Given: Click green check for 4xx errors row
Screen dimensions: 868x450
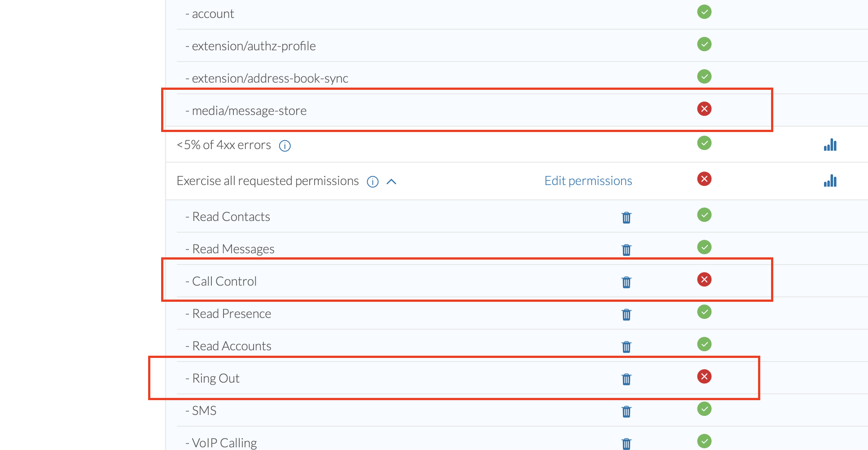Looking at the screenshot, I should point(704,143).
